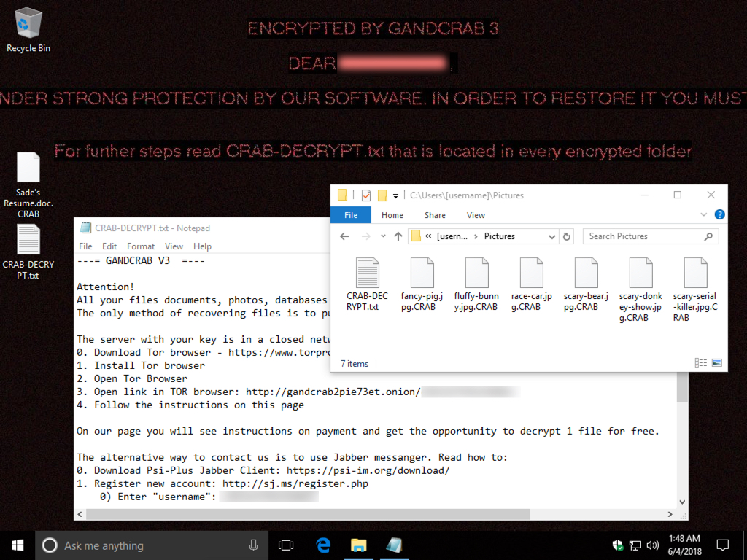This screenshot has width=747, height=560.
Task: Open Notepad View menu
Action: pos(174,246)
